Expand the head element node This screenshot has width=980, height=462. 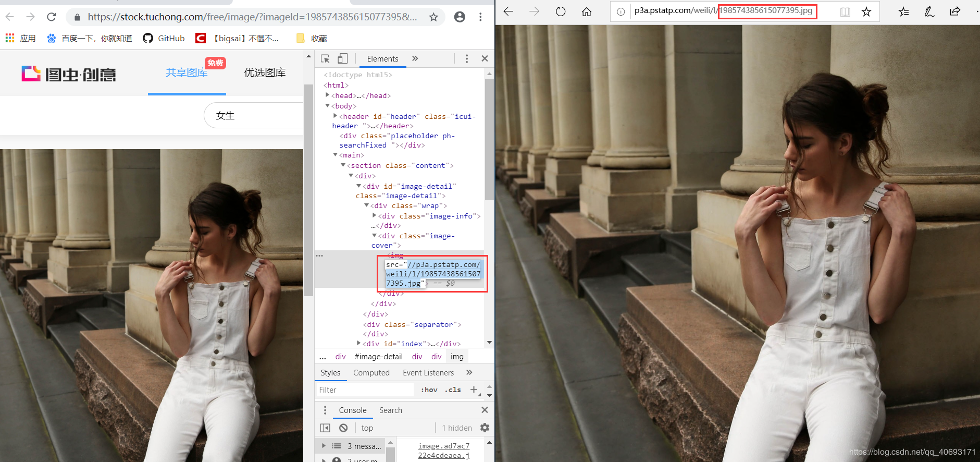tap(328, 95)
